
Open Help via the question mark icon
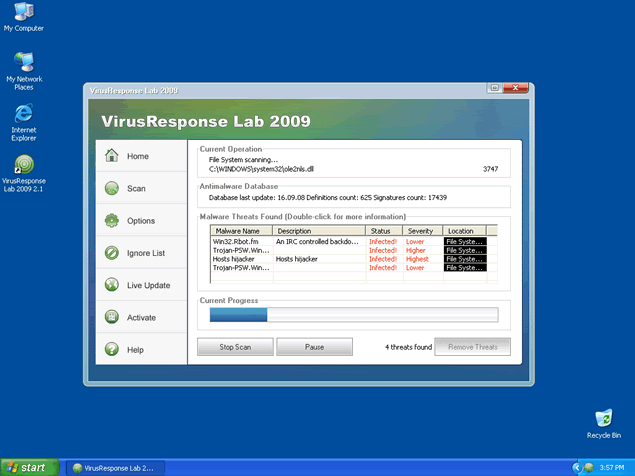111,350
